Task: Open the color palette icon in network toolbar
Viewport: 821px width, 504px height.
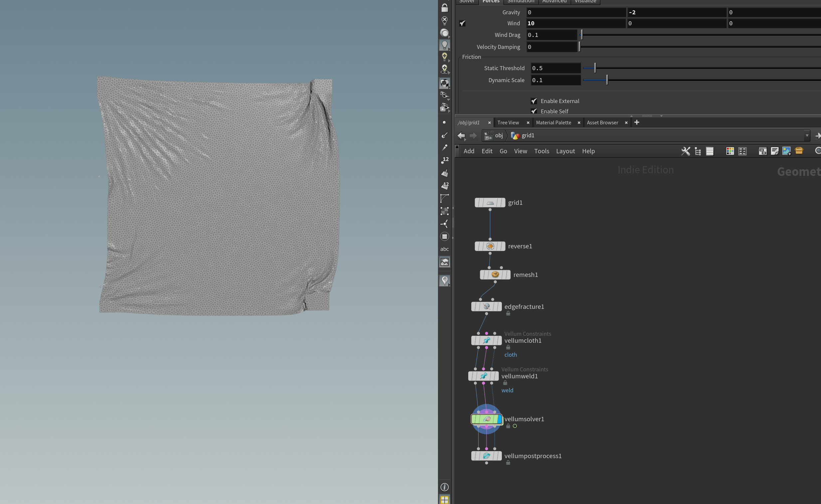Action: click(730, 151)
